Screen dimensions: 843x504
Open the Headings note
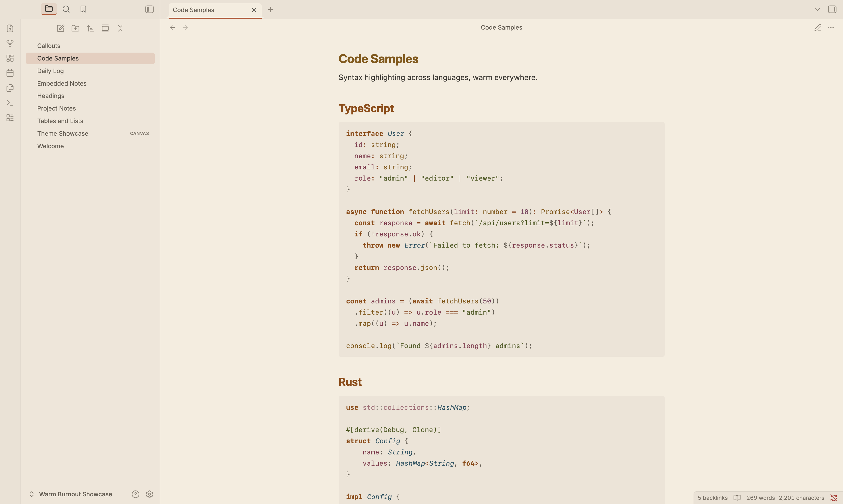coord(90,96)
